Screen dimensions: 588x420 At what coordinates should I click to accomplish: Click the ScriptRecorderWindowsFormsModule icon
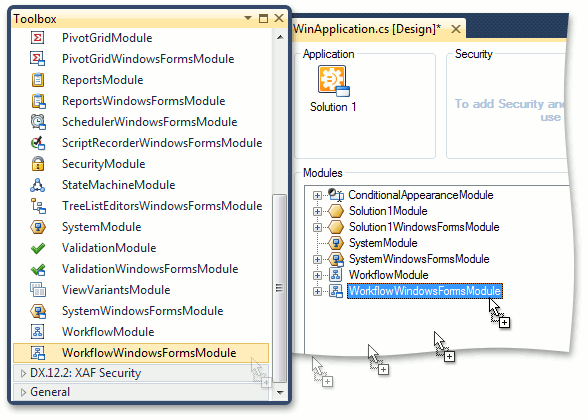[x=38, y=143]
